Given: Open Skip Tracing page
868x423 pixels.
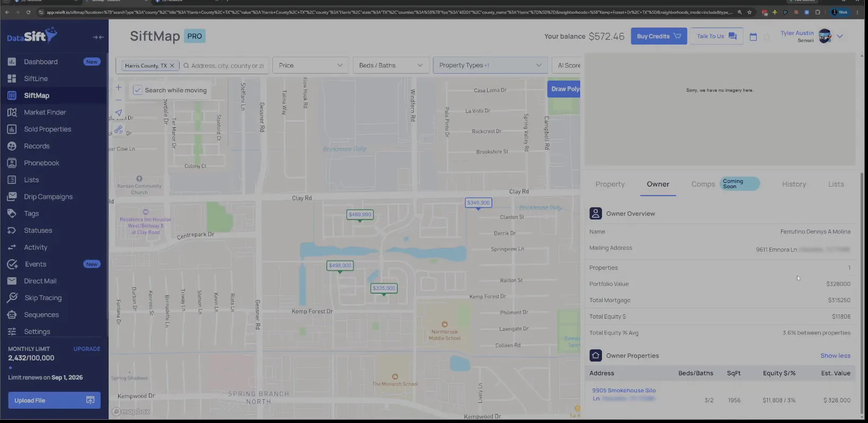Looking at the screenshot, I should click(x=43, y=298).
